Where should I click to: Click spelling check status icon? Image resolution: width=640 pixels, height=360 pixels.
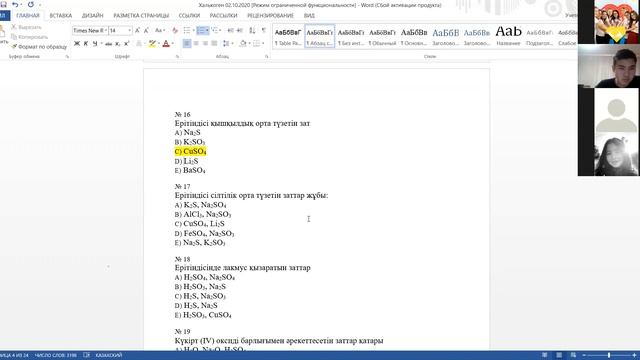click(x=87, y=355)
